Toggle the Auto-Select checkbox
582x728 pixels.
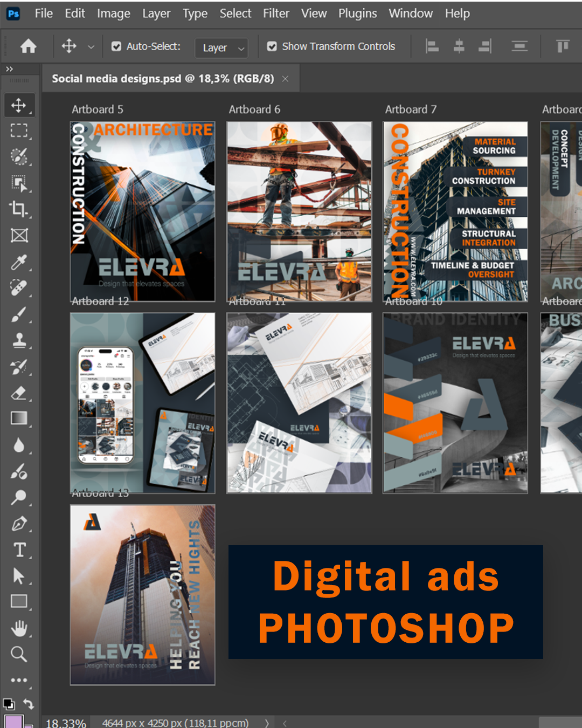click(116, 46)
